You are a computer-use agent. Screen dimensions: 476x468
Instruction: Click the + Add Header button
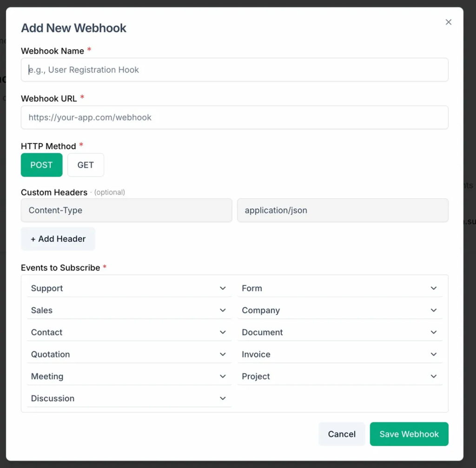[x=58, y=239]
